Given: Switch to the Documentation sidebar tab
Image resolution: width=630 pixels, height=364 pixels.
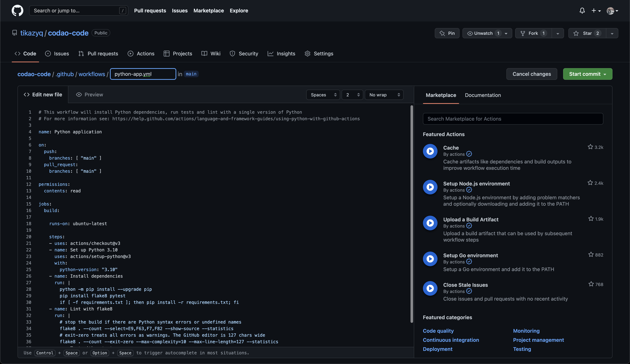Looking at the screenshot, I should [x=483, y=95].
